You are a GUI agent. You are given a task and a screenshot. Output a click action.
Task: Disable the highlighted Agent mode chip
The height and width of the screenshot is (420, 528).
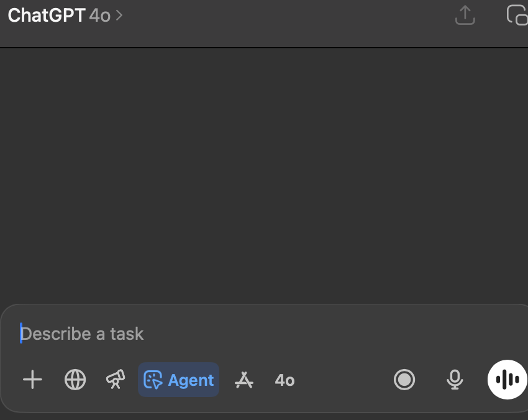tap(178, 380)
